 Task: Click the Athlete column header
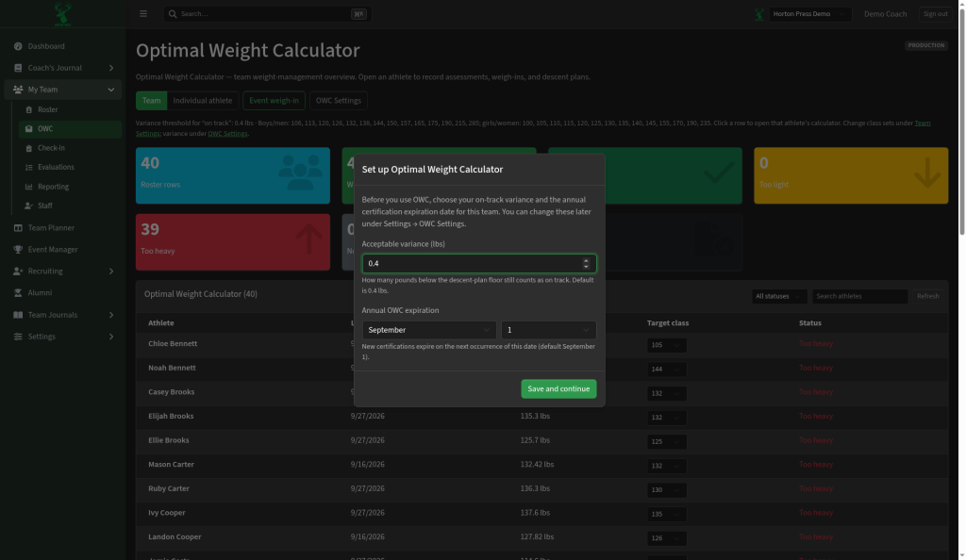(160, 323)
